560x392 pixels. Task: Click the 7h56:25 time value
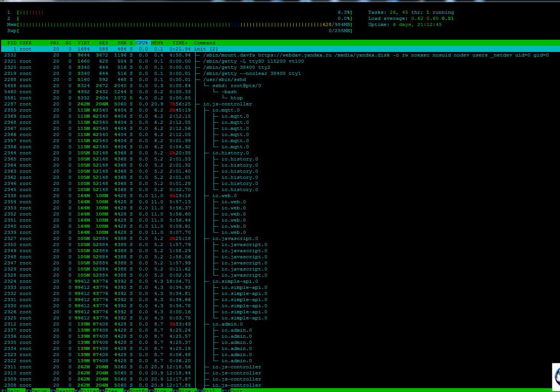pyautogui.click(x=180, y=104)
